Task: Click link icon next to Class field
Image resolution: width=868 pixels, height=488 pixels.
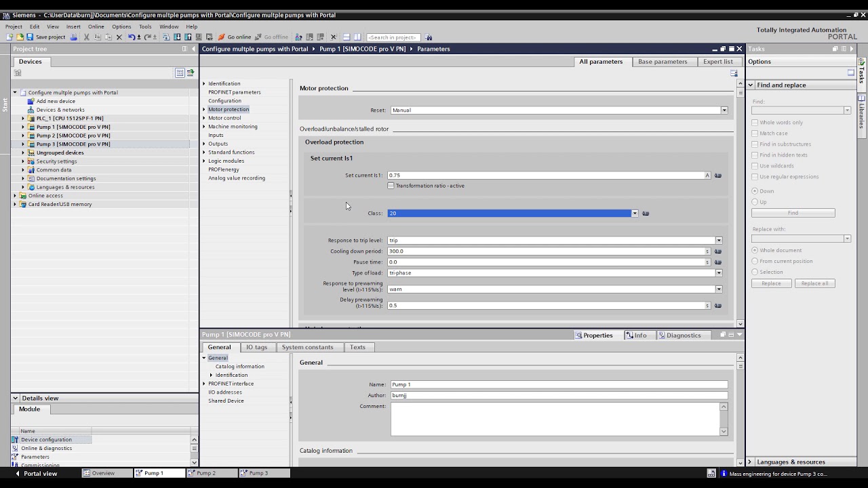Action: pos(646,213)
